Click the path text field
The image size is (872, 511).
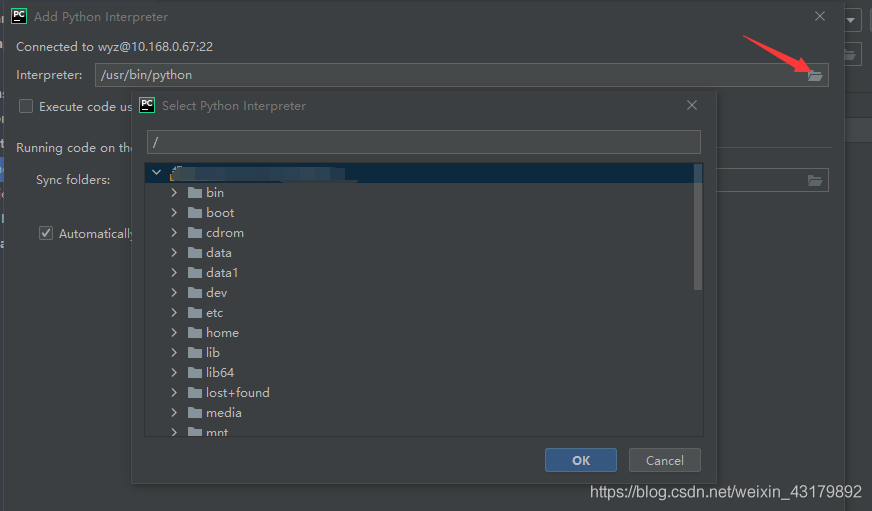(x=423, y=142)
